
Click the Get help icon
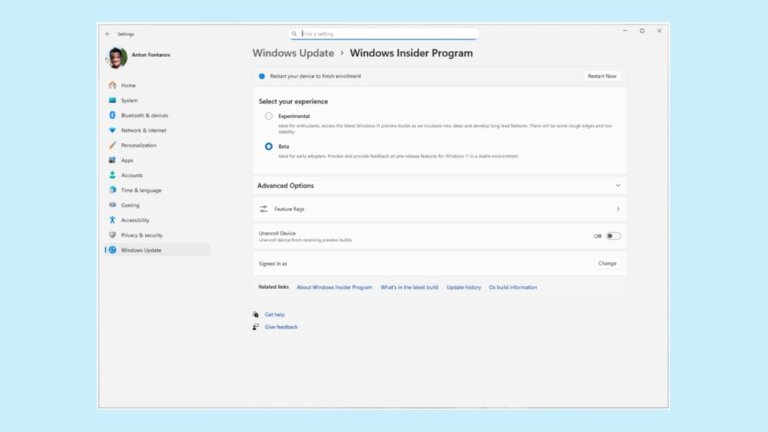point(256,314)
